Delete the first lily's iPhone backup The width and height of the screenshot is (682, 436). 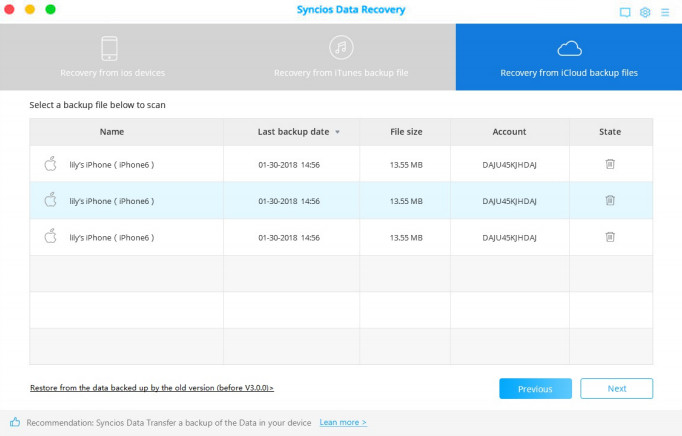point(610,164)
